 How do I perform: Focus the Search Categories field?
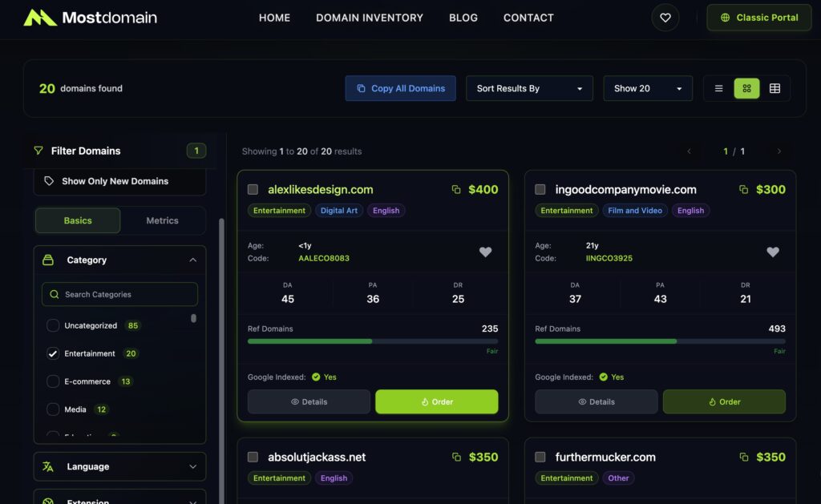click(120, 294)
